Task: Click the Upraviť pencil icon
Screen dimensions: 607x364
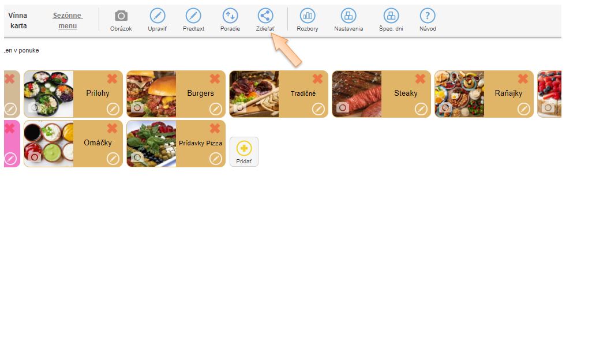Action: click(x=157, y=16)
